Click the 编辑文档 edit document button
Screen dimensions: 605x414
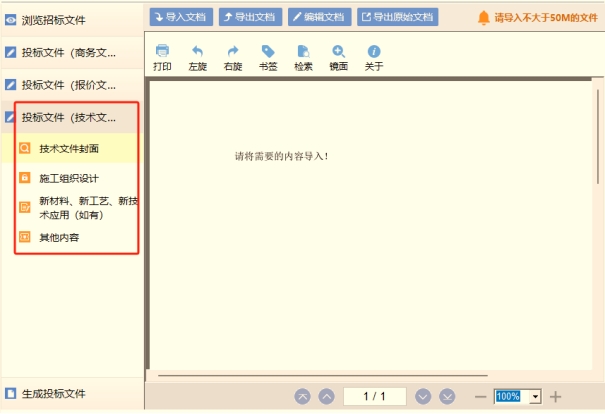[x=319, y=17]
